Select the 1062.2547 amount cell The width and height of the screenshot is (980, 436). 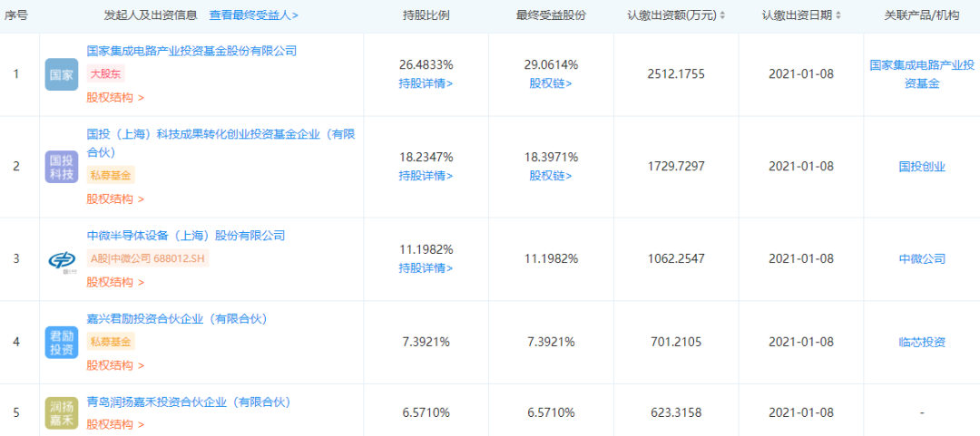(676, 259)
